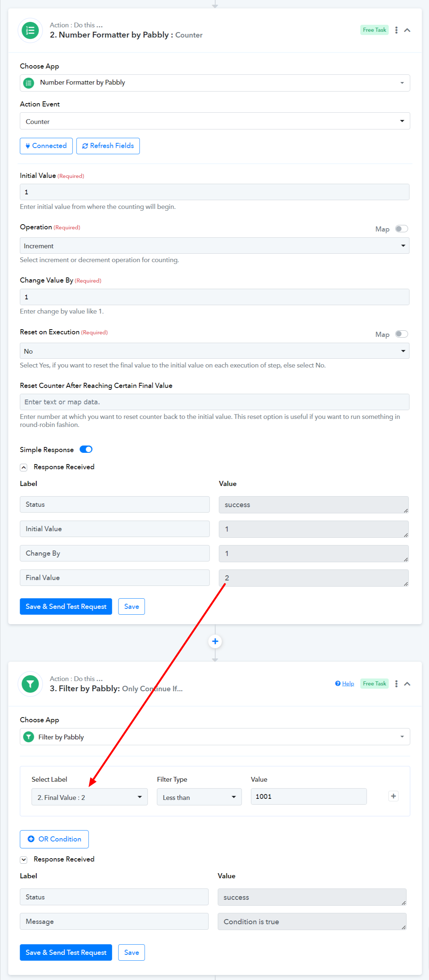
Task: Click the Filter by Pabbly funnel icon
Action: point(30,684)
